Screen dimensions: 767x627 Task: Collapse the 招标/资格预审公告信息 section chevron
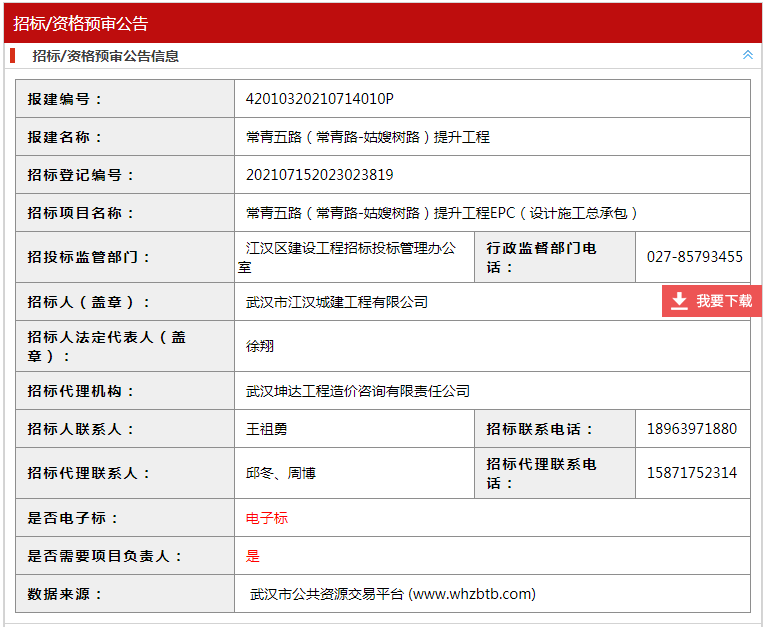(747, 55)
